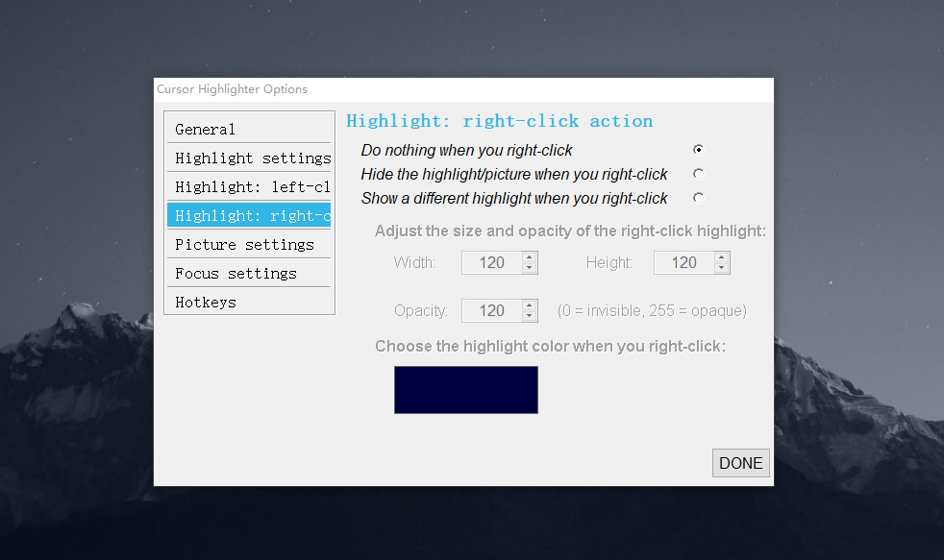Image resolution: width=944 pixels, height=560 pixels.
Task: Open the dark blue highlight color swatch
Action: (x=466, y=390)
